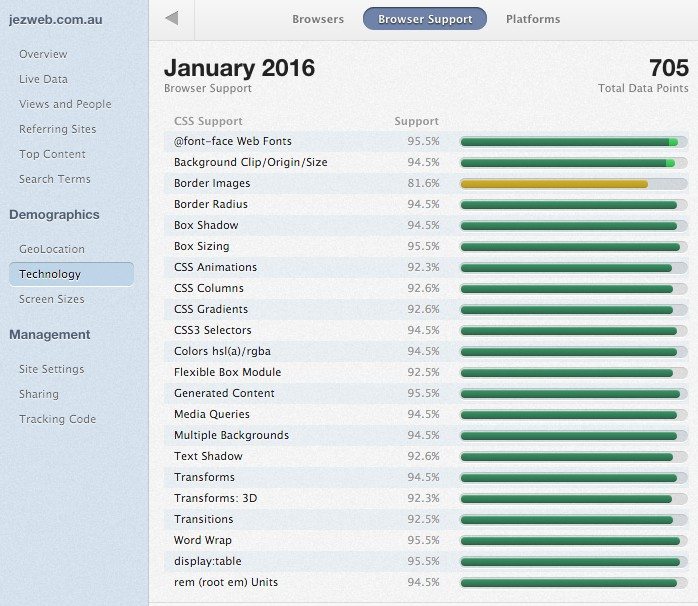Open Tracking Code page

coord(57,419)
